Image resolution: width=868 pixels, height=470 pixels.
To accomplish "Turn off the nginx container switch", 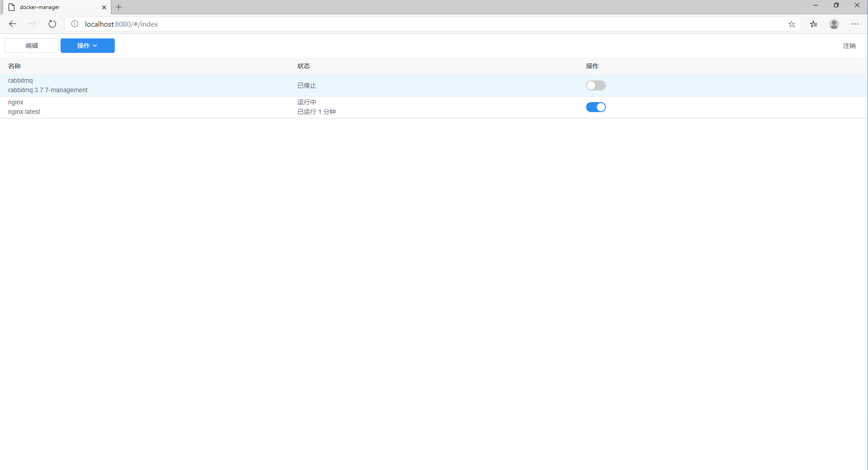I will tap(596, 107).
